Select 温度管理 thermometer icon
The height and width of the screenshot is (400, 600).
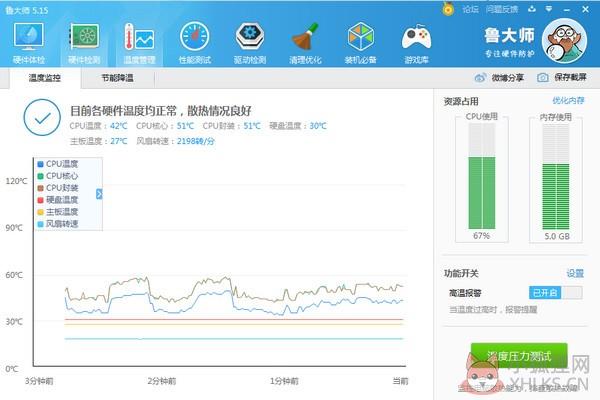coord(139,37)
